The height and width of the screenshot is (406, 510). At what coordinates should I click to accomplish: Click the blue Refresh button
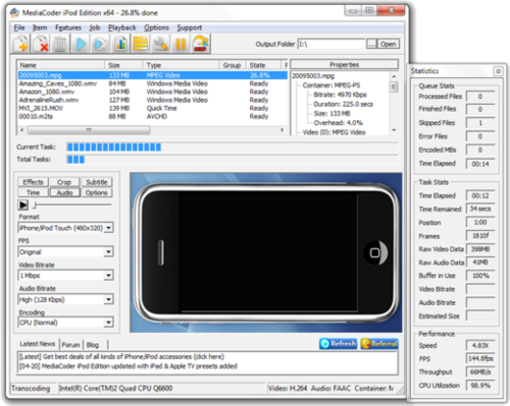pyautogui.click(x=338, y=344)
